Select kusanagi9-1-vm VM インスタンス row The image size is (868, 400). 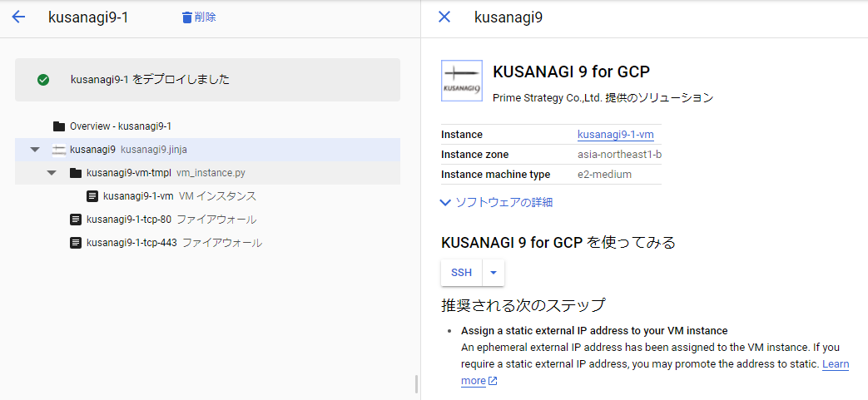207,196
